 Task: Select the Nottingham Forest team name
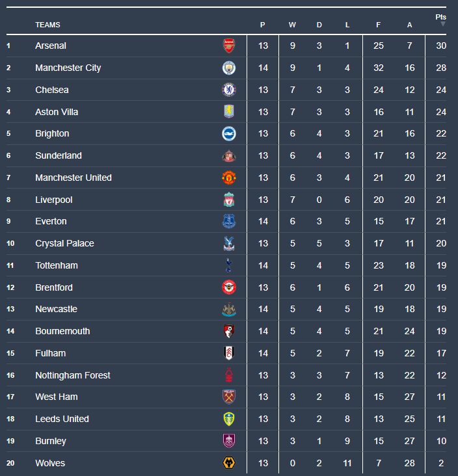click(x=73, y=375)
